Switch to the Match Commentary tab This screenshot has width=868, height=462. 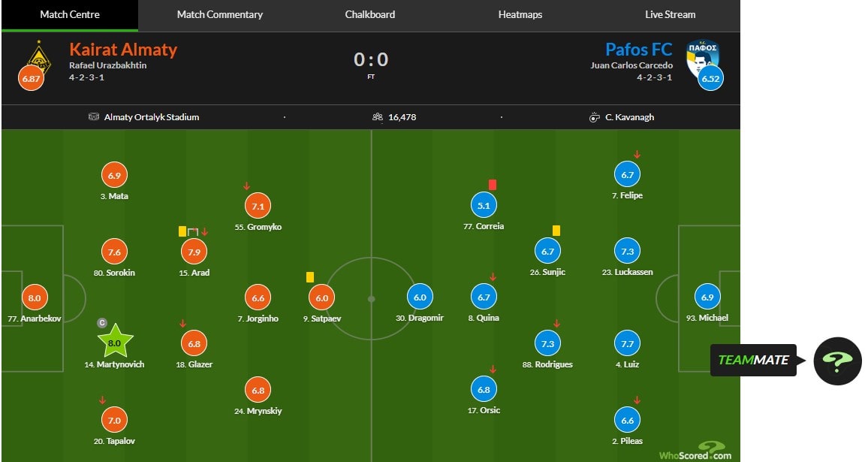coord(219,14)
